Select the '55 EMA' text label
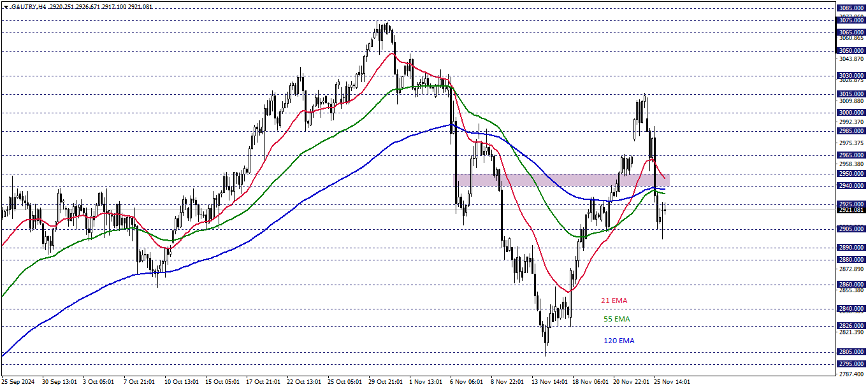Viewport: 868px width, 389px height. [x=617, y=319]
